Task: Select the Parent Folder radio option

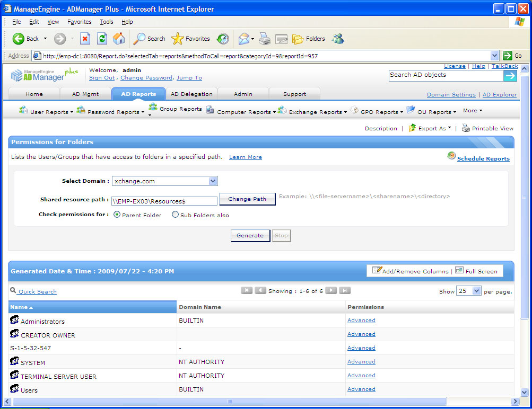Action: [117, 215]
